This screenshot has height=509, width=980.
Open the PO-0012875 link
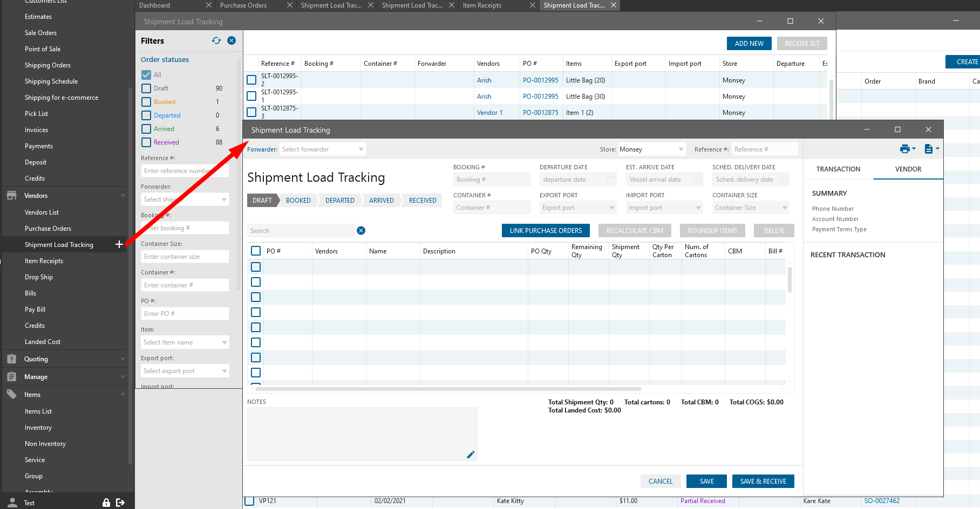[x=541, y=113]
